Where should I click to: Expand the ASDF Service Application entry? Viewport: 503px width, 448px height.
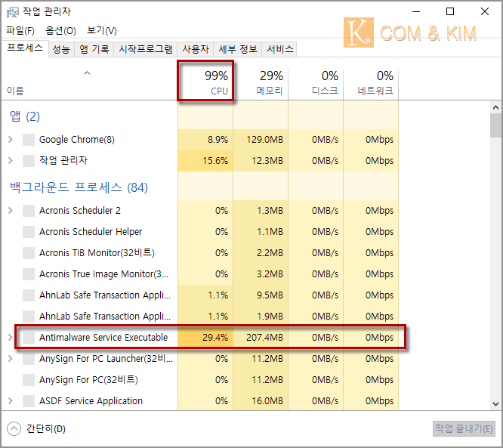[11, 401]
